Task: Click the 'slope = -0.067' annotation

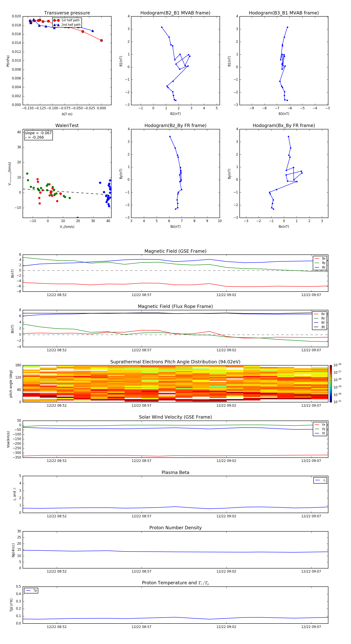Action: [38, 133]
